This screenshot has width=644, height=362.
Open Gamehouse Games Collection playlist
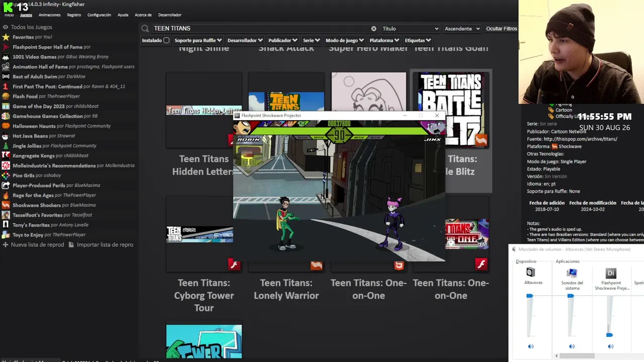tap(55, 116)
